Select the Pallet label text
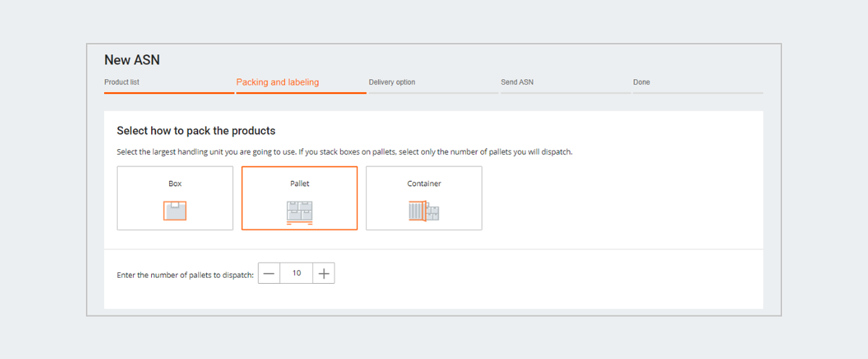This screenshot has width=868, height=359. tap(299, 184)
